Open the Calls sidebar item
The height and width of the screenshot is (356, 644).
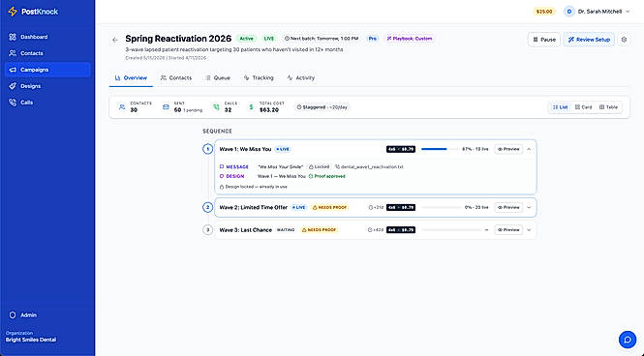click(47, 103)
